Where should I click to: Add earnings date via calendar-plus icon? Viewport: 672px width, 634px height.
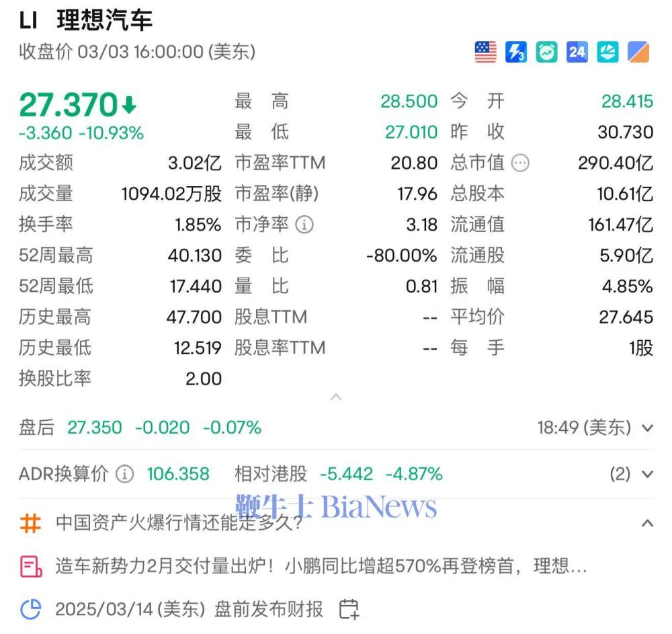click(x=349, y=609)
